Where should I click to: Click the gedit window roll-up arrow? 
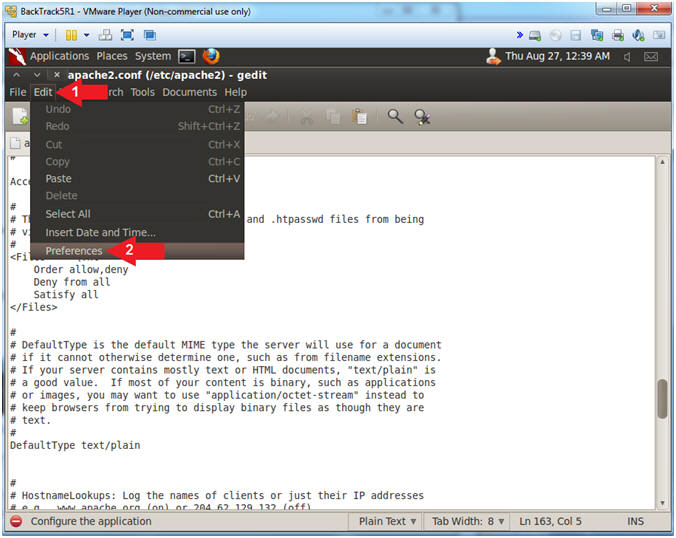16,75
